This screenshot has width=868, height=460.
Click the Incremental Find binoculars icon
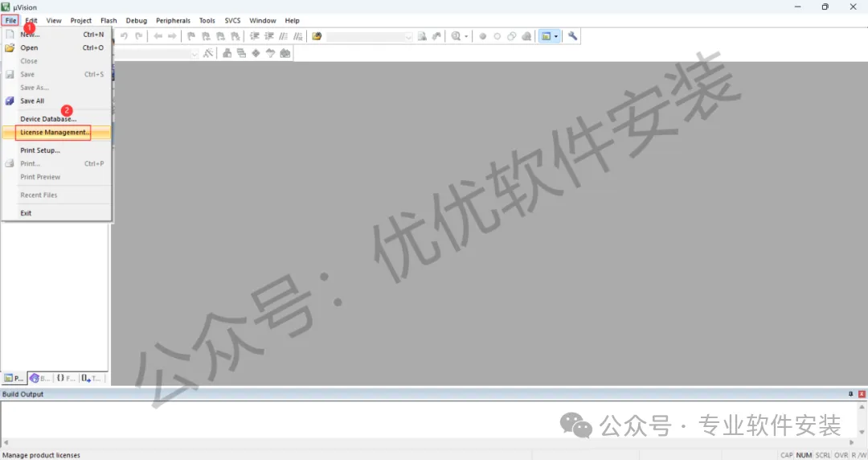(436, 36)
